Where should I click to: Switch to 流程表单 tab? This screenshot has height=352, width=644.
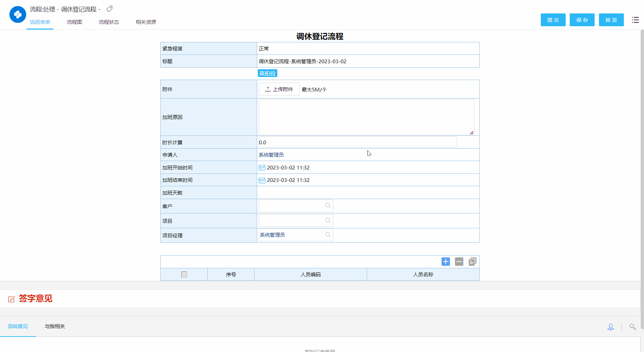tap(40, 22)
